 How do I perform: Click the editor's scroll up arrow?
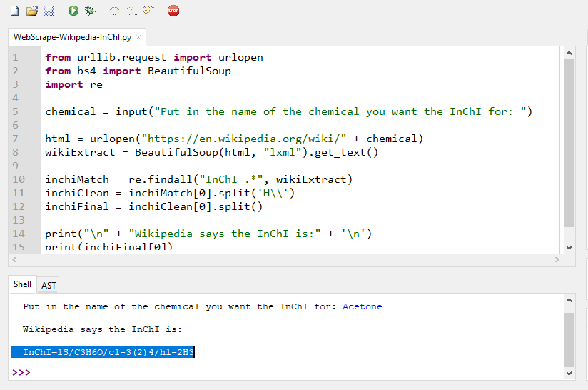point(569,53)
